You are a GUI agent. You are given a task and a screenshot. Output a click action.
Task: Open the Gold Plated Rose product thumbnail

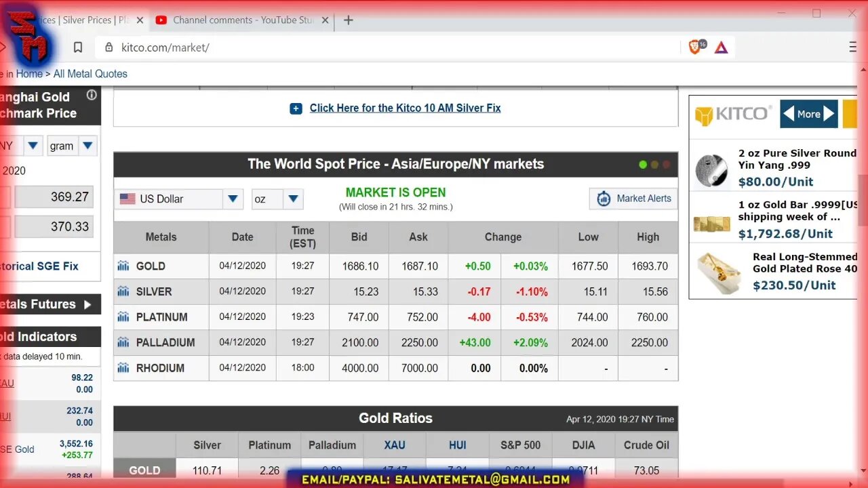pyautogui.click(x=719, y=272)
